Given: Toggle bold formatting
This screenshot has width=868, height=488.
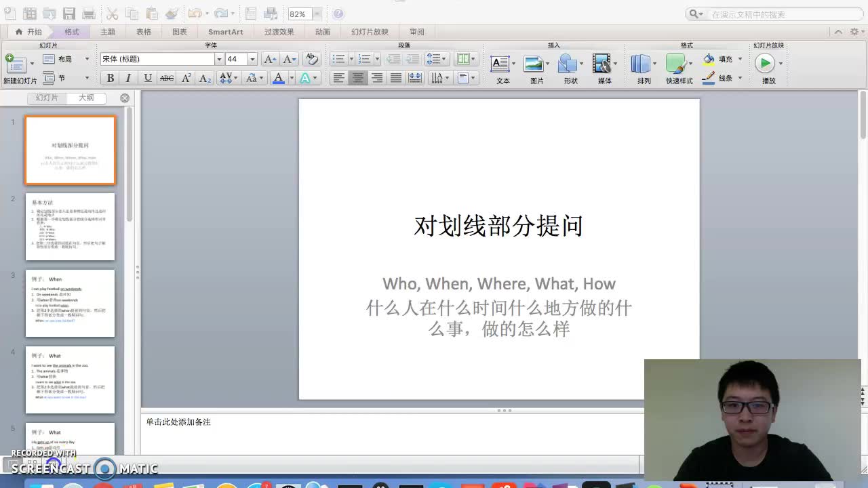Looking at the screenshot, I should tap(111, 78).
